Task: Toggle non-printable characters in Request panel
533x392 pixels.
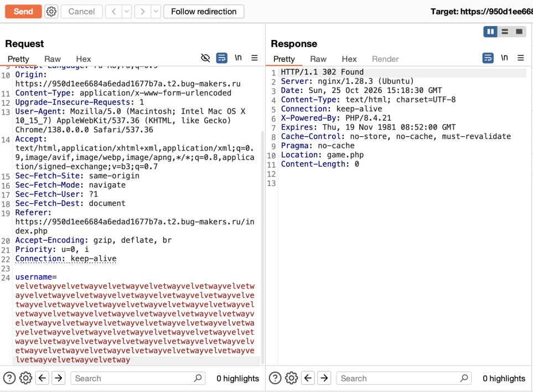Action: coord(239,58)
